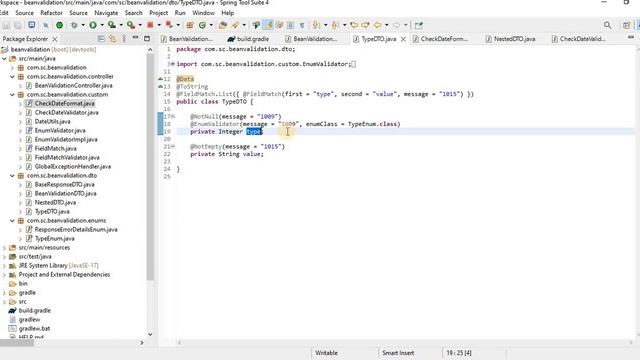
Task: Open Package Explorer view menu dots
Action: (x=124, y=39)
